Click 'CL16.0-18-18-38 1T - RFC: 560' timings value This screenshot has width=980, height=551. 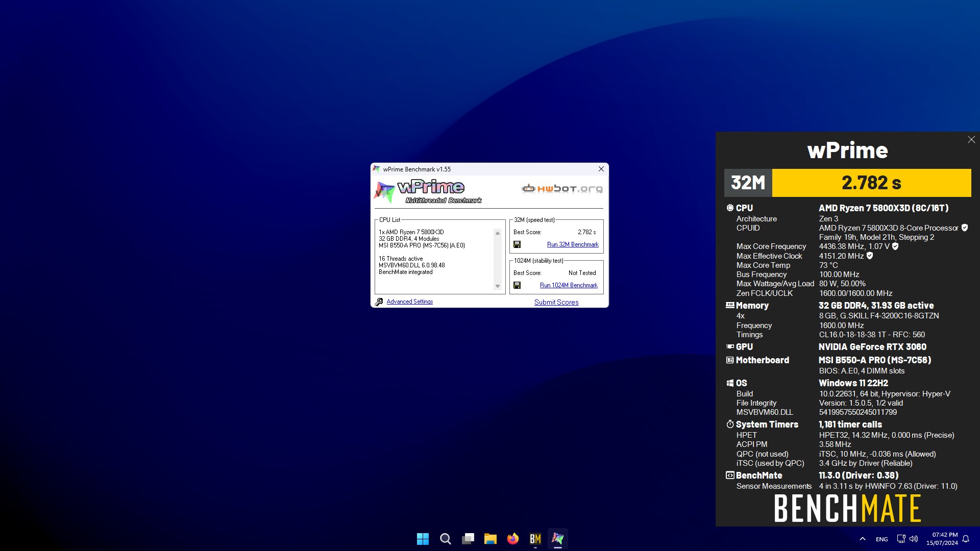(872, 335)
